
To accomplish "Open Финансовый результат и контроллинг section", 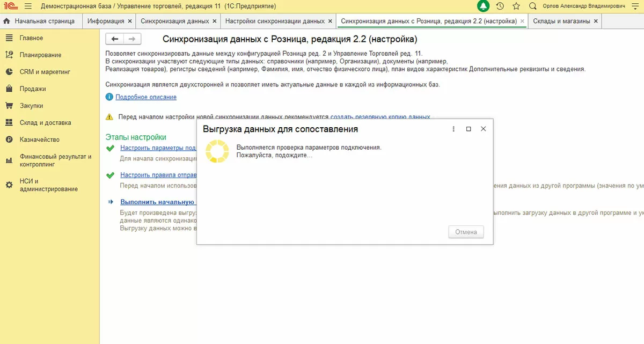I will tap(49, 160).
